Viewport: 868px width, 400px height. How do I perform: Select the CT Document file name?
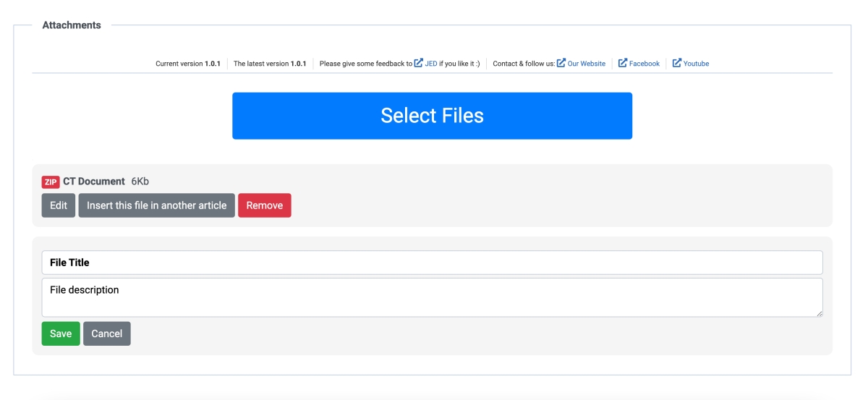(94, 182)
